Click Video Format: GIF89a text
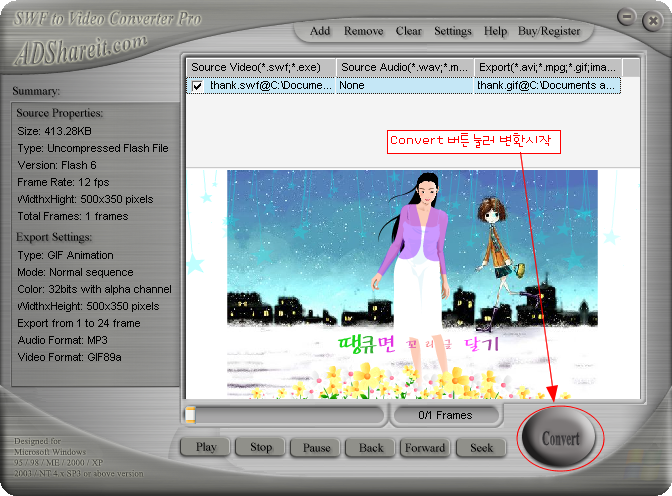 click(x=69, y=357)
